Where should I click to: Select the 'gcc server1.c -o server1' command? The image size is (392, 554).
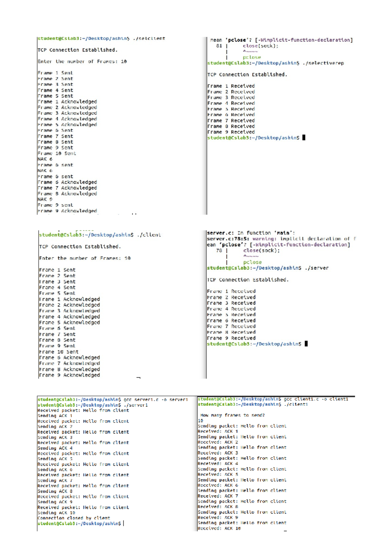tap(155, 399)
